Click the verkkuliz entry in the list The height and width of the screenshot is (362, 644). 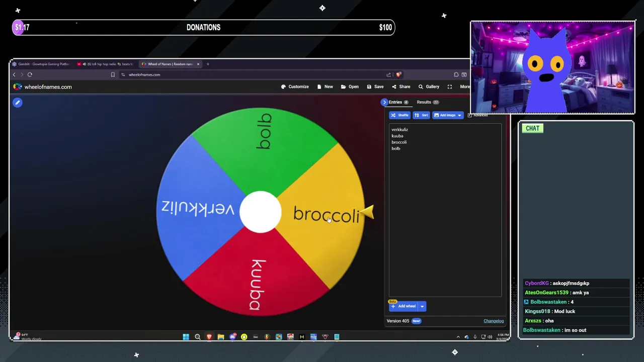click(399, 130)
